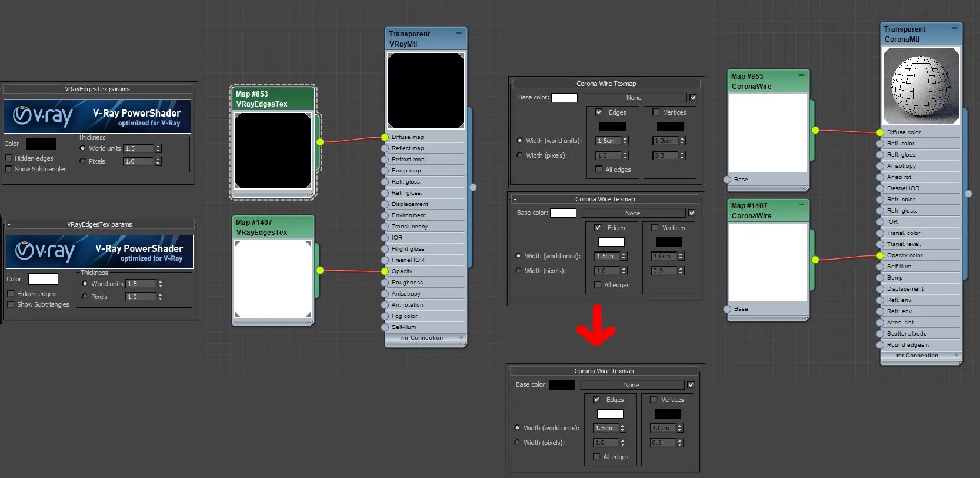Click None map button in the black-base-color Corona Wire panel
Viewport: 980px width, 478px height.
click(632, 385)
